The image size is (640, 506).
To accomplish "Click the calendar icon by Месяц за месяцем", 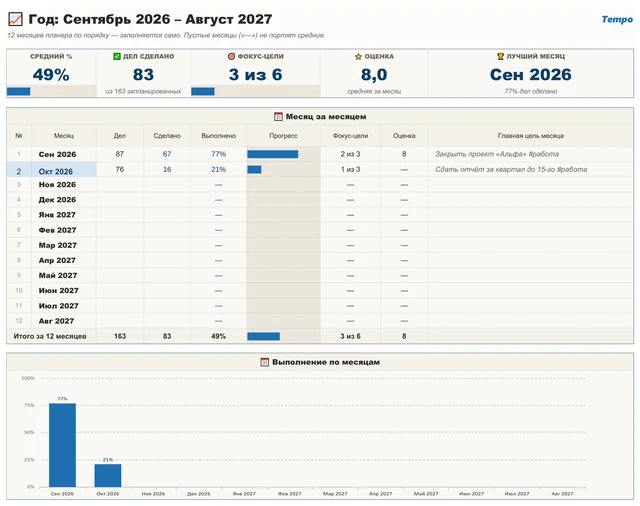I will pyautogui.click(x=278, y=117).
